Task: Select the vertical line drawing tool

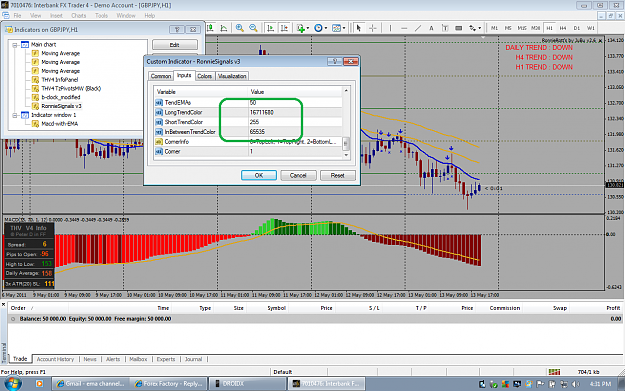Action: (390, 28)
